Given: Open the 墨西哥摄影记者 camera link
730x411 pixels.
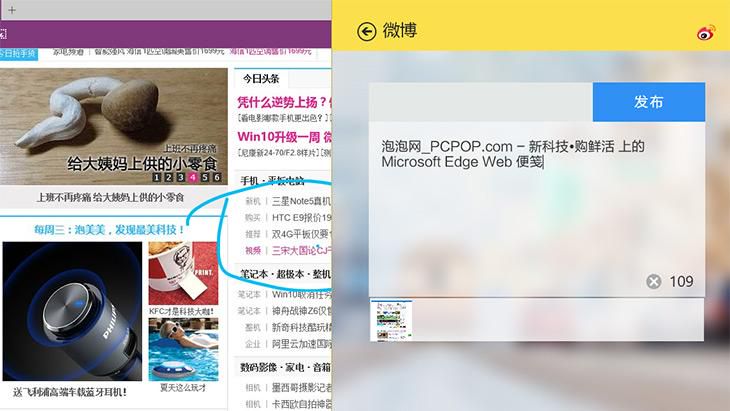Looking at the screenshot, I should coord(302,387).
